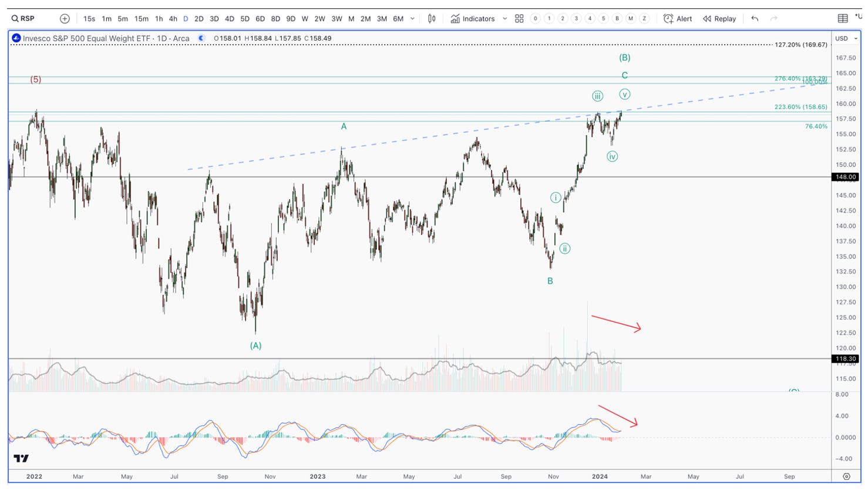Expand the dropdown arrow beside Indicators
Screen dimensions: 868x490
(504, 19)
